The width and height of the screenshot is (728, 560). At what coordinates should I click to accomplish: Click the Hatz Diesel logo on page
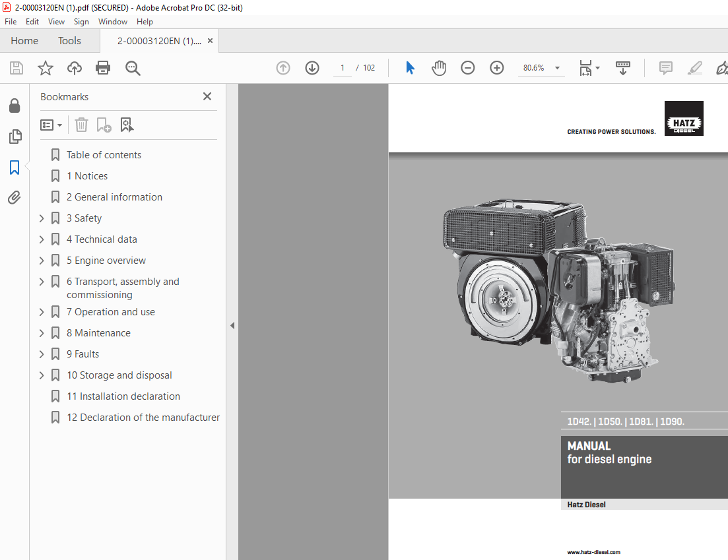coord(683,118)
